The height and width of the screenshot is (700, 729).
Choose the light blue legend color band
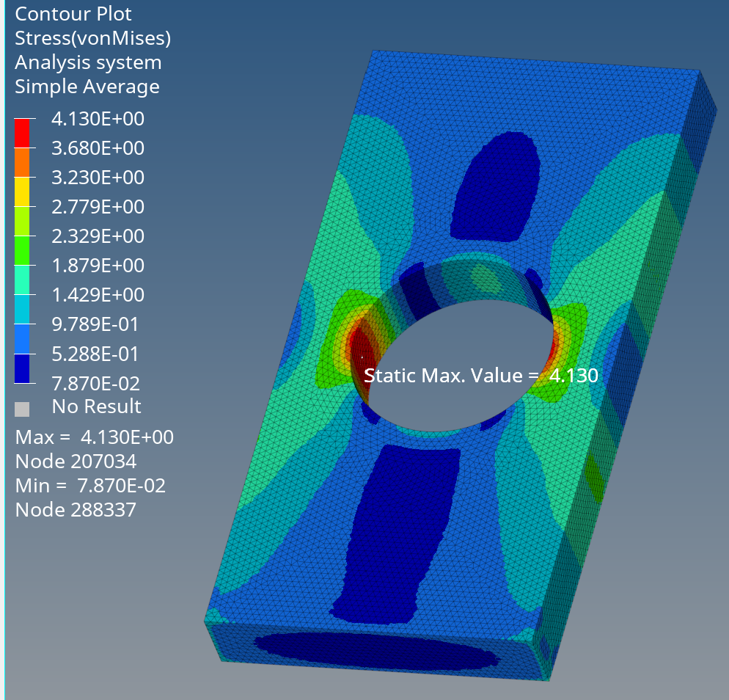point(22,338)
